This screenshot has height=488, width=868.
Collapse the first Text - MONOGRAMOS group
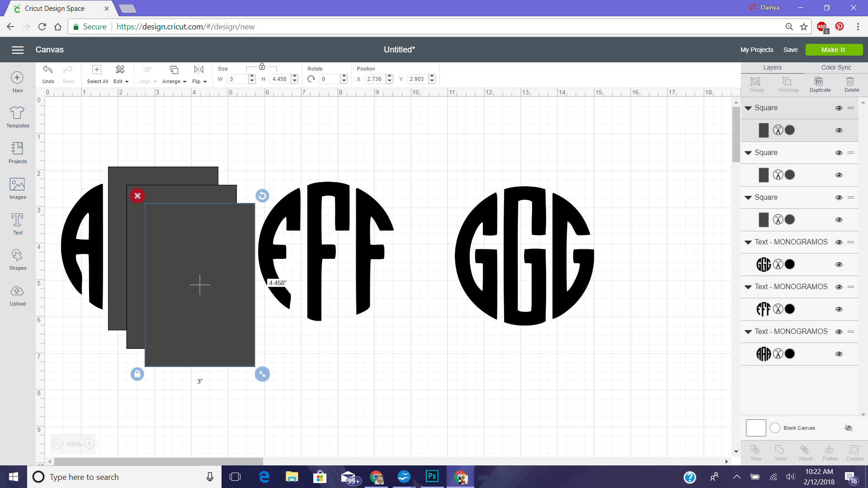coord(748,242)
